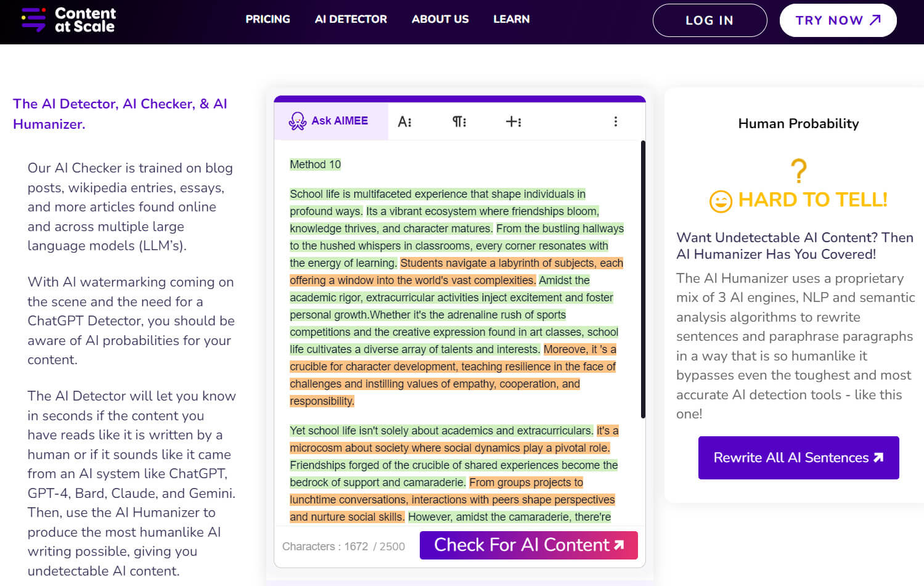Open the AI DETECTOR nav item
The image size is (924, 586).
(x=351, y=19)
